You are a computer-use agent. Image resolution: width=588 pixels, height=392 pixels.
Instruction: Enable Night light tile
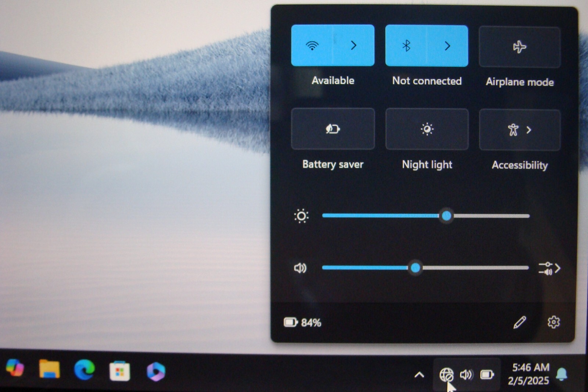(x=427, y=129)
